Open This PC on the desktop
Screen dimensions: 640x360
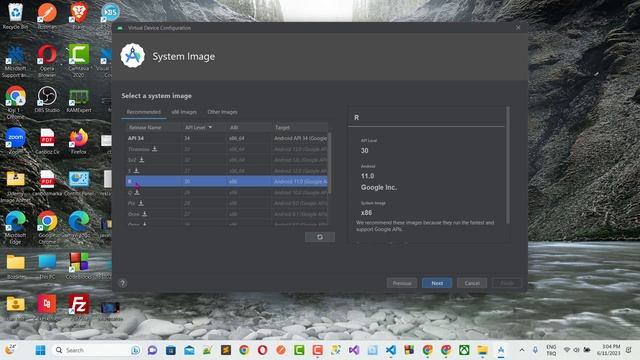47,266
